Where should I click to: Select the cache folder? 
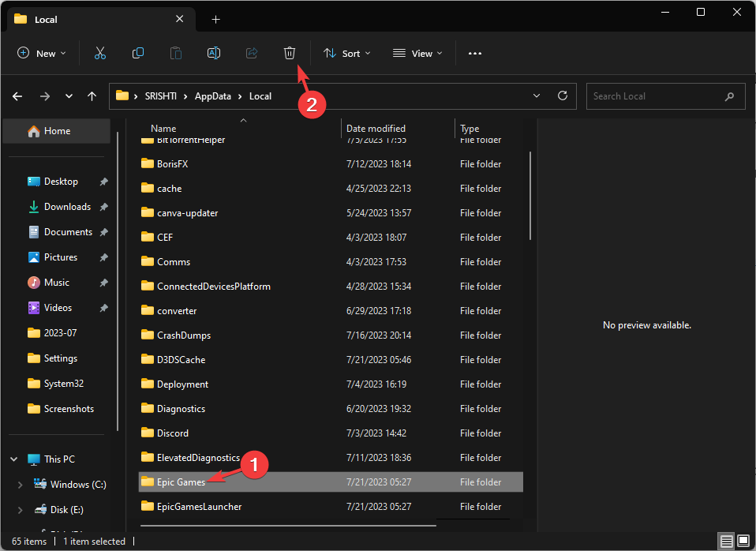click(331, 189)
